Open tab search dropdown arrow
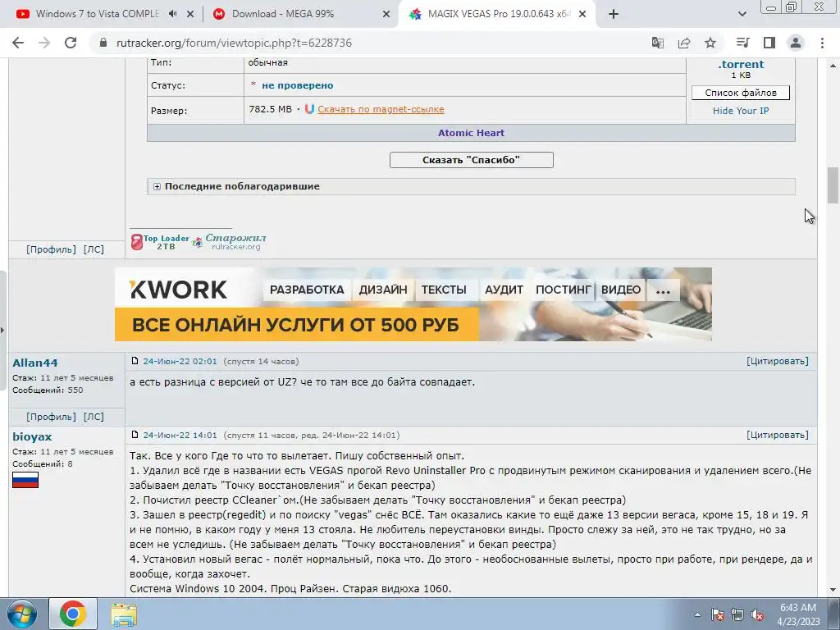Image resolution: width=840 pixels, height=630 pixels. 742,15
